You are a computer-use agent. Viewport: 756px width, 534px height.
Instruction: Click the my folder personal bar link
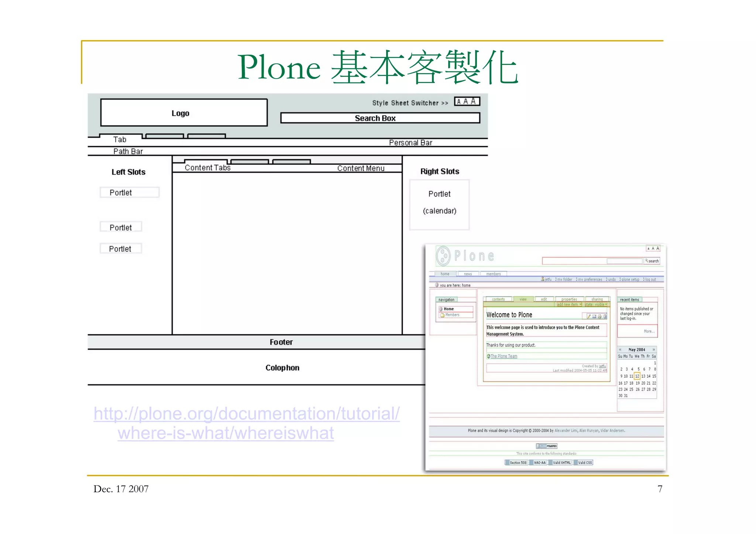tap(564, 279)
